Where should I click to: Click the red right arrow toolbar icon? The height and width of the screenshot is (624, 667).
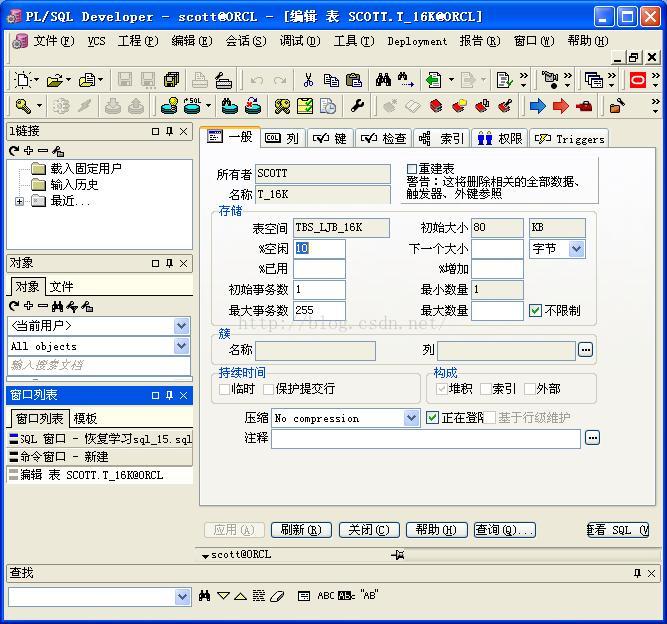tap(561, 105)
